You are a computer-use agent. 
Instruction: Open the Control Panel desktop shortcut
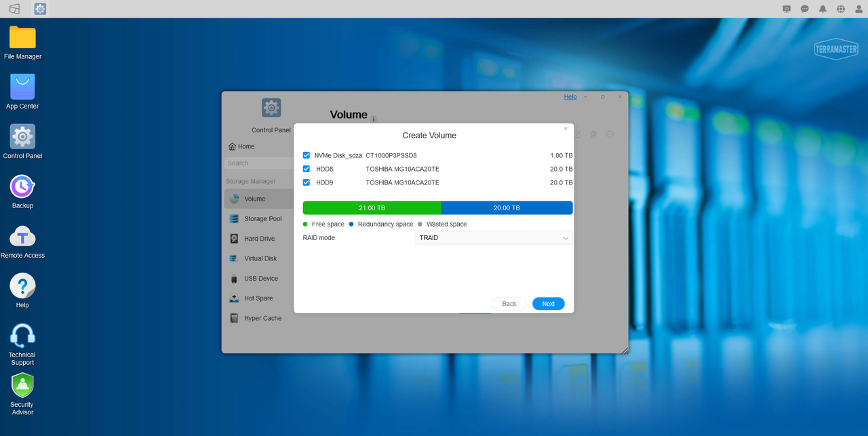(x=22, y=136)
